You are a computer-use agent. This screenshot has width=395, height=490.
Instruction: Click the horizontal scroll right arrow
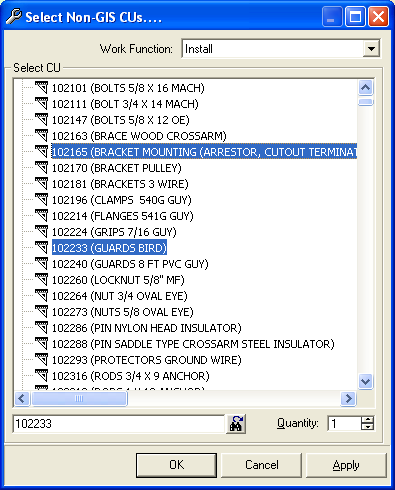point(348,398)
